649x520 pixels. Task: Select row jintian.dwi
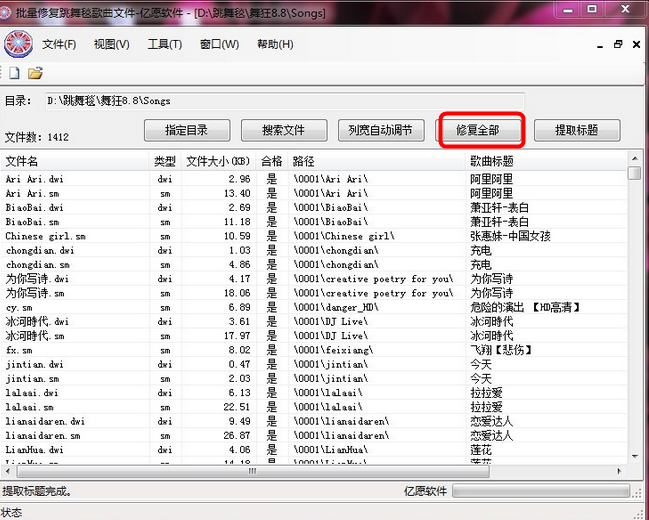tap(314, 364)
